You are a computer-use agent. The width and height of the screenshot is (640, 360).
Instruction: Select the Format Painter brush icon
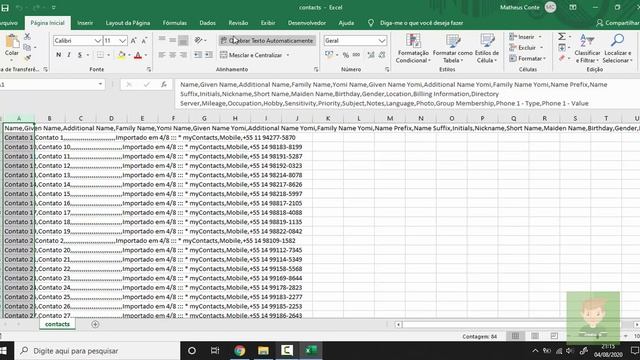coord(27,58)
